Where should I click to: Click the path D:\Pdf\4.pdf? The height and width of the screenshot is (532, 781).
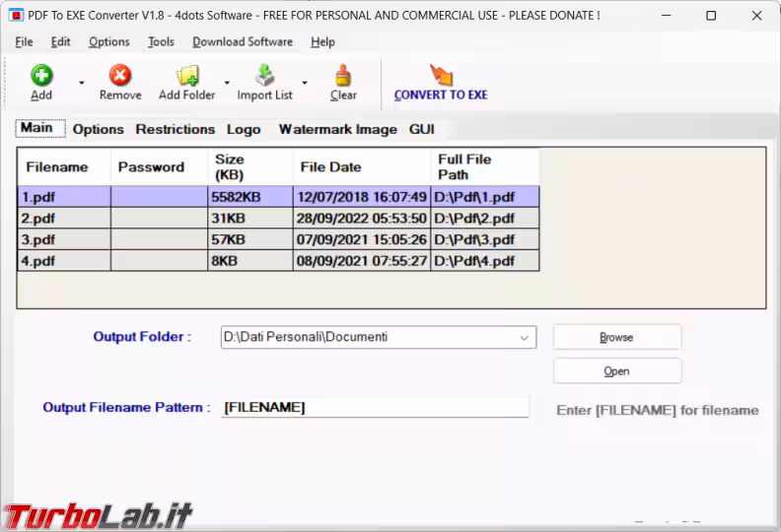[x=484, y=261]
